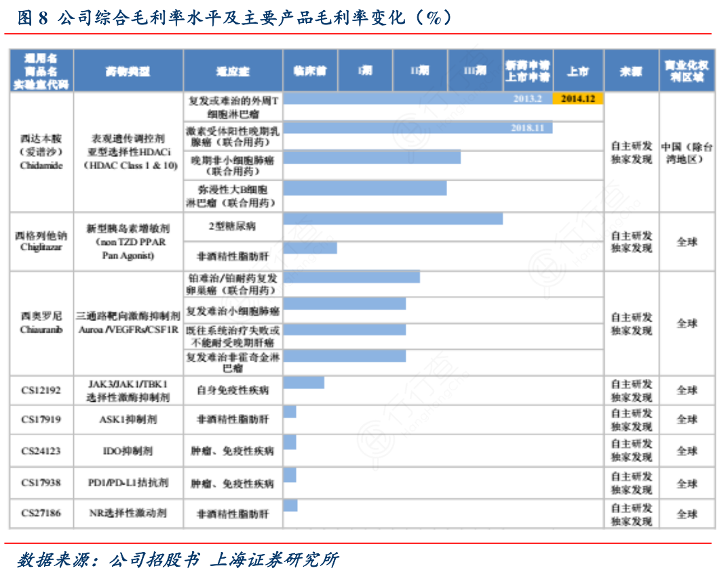Click the IDO抑制剂 drug type cell
The height and width of the screenshot is (577, 728).
[x=128, y=451]
